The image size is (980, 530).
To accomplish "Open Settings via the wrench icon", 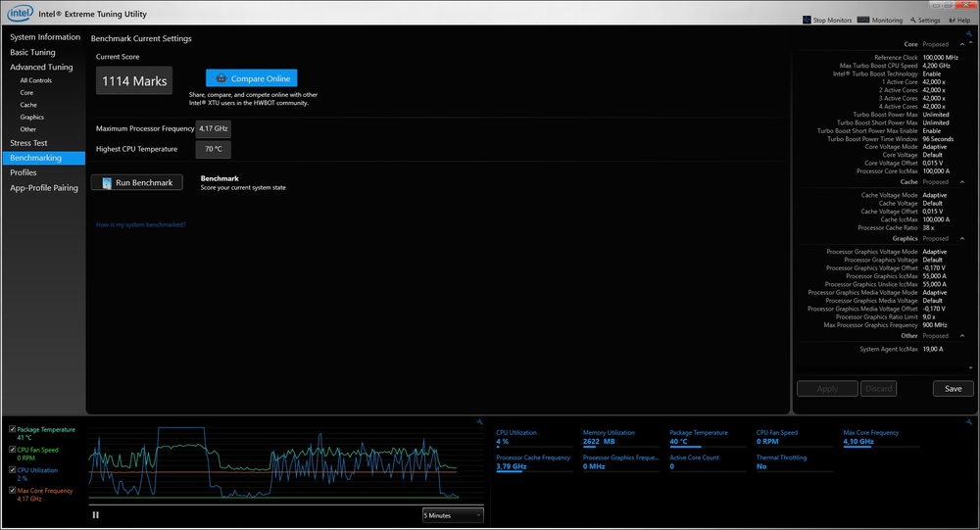I will pyautogui.click(x=912, y=20).
